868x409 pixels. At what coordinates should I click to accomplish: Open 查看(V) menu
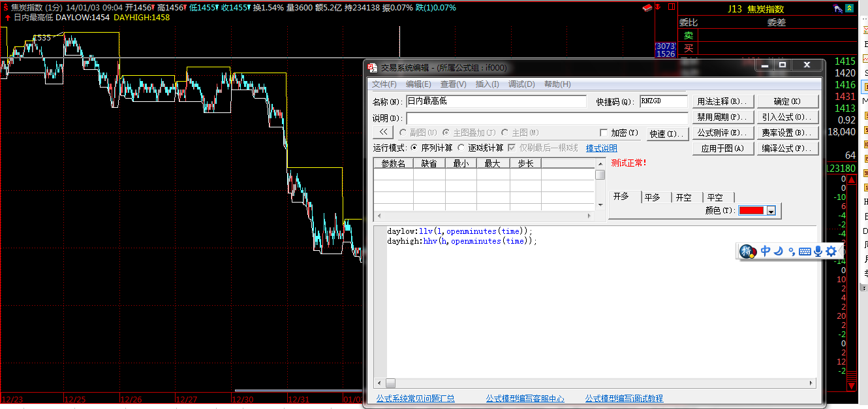(454, 84)
